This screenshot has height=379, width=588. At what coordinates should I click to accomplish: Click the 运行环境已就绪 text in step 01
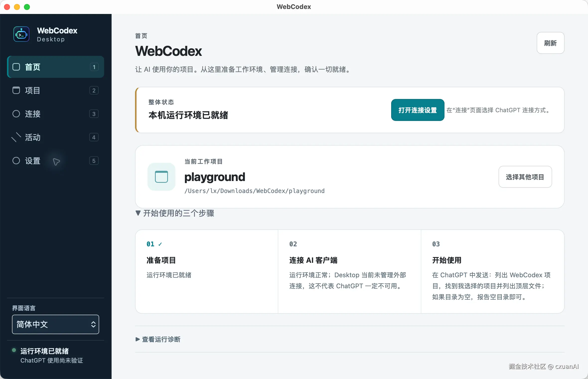pos(169,275)
